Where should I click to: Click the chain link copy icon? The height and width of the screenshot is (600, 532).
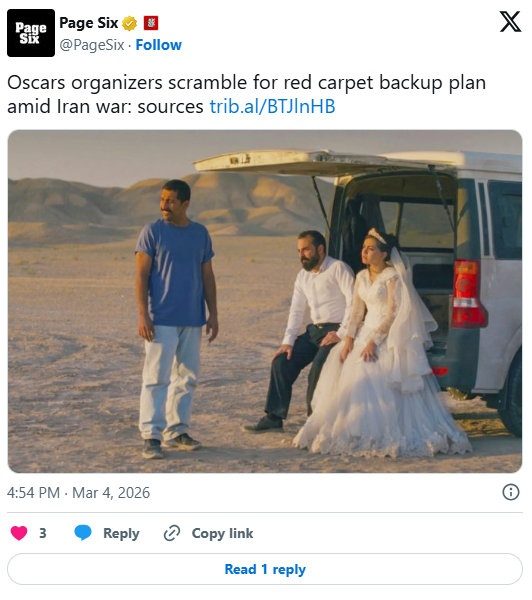click(x=171, y=533)
